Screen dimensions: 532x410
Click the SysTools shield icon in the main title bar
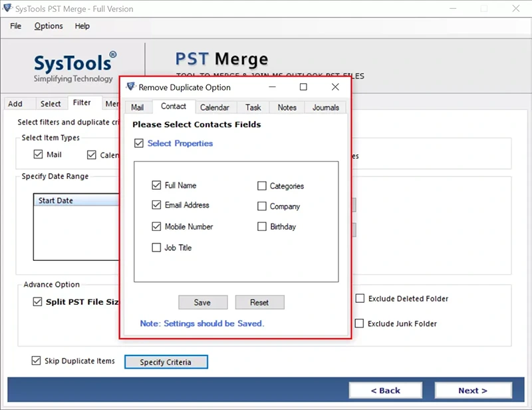[7, 9]
